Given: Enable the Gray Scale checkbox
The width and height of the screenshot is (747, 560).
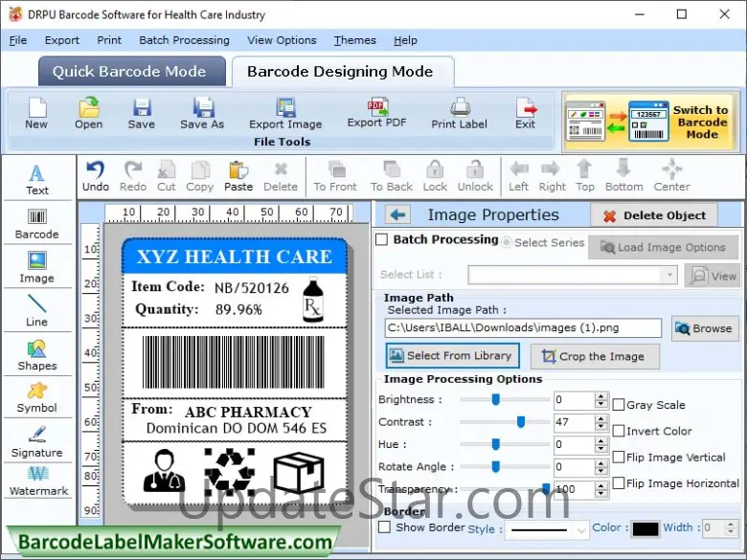Looking at the screenshot, I should [619, 405].
